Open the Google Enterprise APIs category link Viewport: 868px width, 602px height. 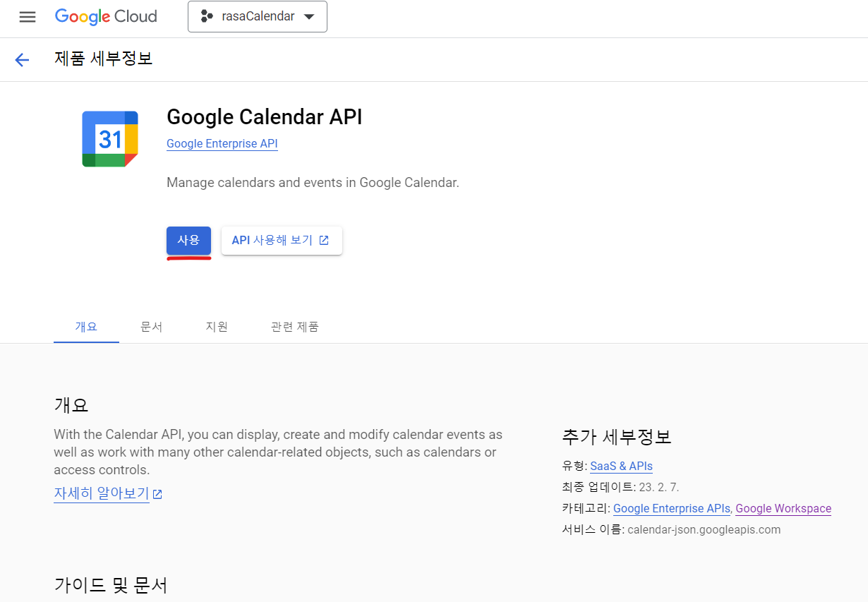pos(672,509)
